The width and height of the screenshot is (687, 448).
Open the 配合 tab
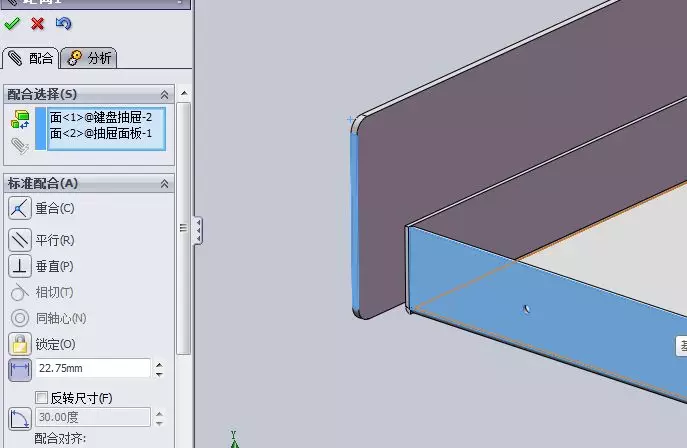point(31,58)
